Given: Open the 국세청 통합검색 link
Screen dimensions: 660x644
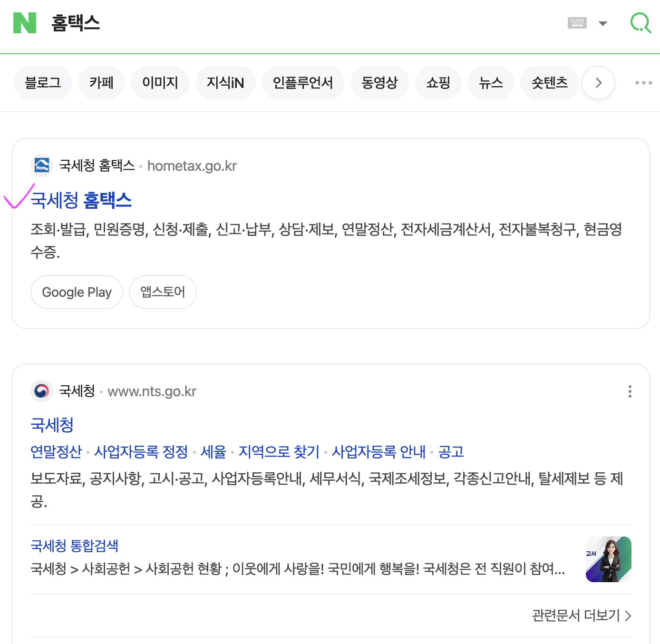Looking at the screenshot, I should 74,546.
